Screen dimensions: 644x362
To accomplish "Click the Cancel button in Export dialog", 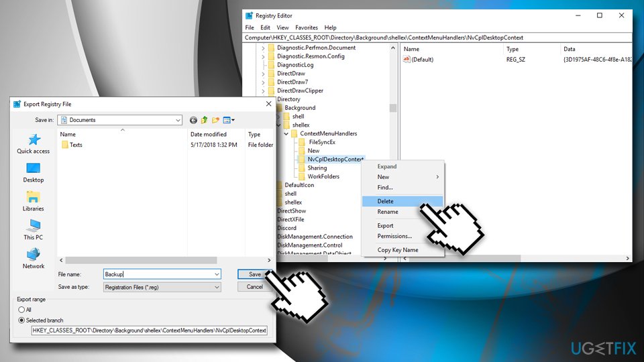I will (x=254, y=287).
